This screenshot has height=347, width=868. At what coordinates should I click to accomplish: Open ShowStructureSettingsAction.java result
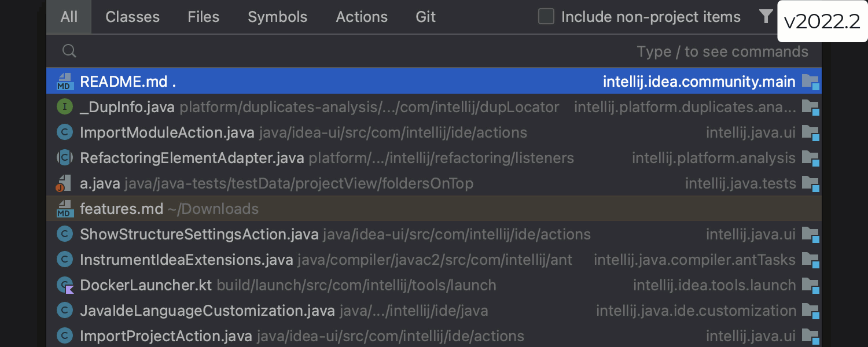pyautogui.click(x=199, y=234)
